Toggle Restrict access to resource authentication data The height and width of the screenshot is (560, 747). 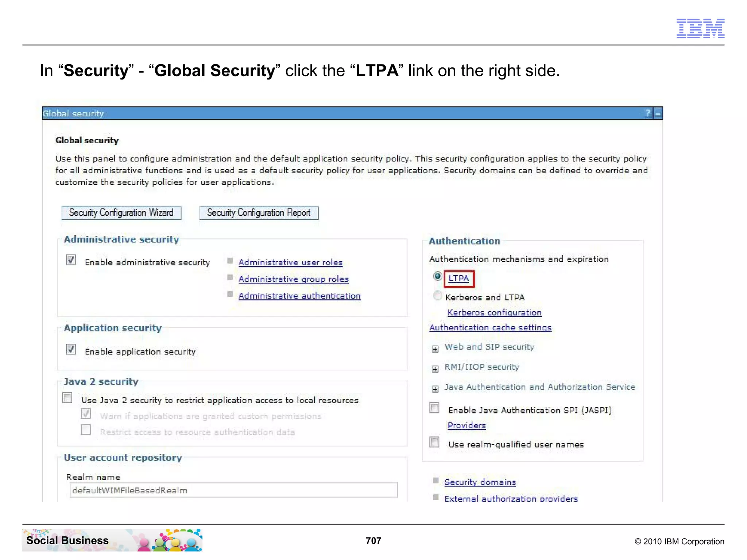[86, 429]
